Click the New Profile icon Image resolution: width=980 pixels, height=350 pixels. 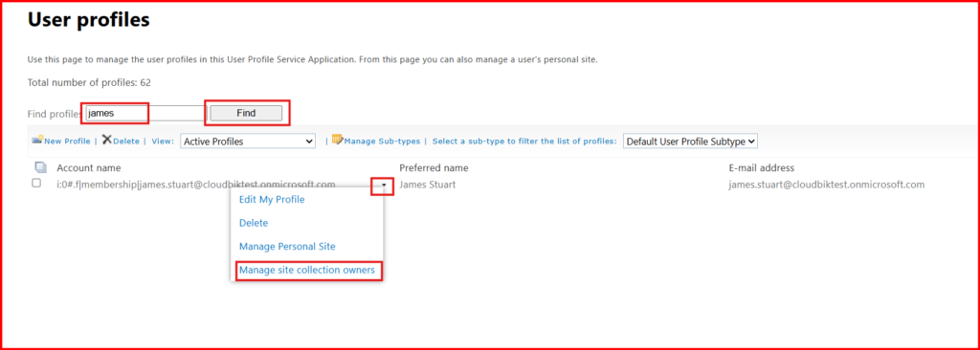click(37, 140)
